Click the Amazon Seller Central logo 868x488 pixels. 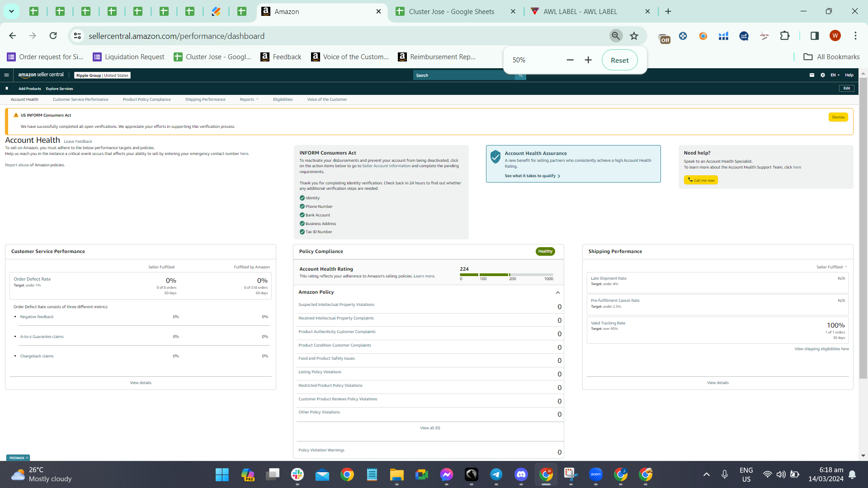tap(41, 75)
